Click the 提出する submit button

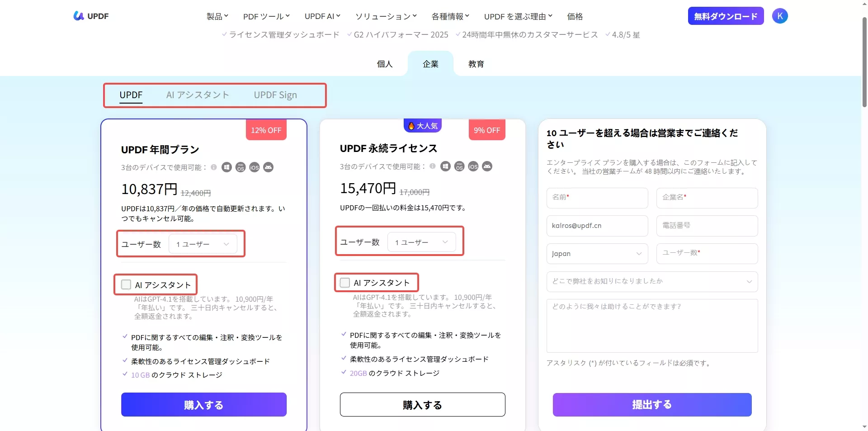click(652, 404)
